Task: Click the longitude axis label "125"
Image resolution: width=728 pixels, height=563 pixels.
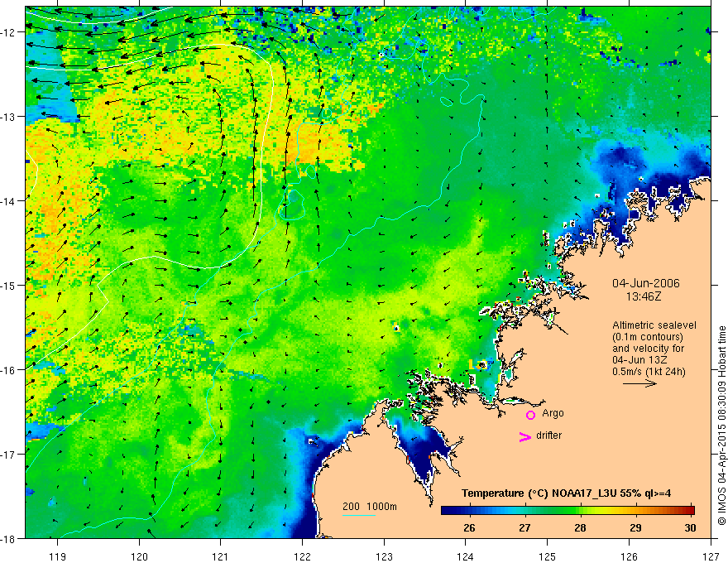Action: click(548, 556)
